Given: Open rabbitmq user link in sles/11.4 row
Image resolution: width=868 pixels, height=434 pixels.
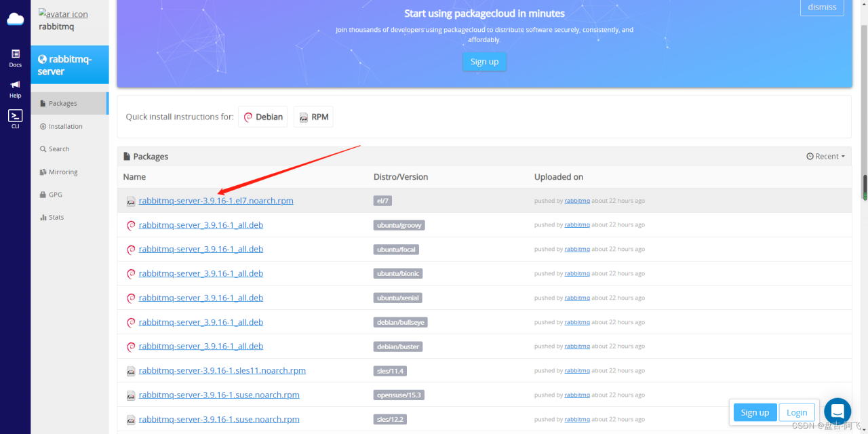Looking at the screenshot, I should (577, 370).
